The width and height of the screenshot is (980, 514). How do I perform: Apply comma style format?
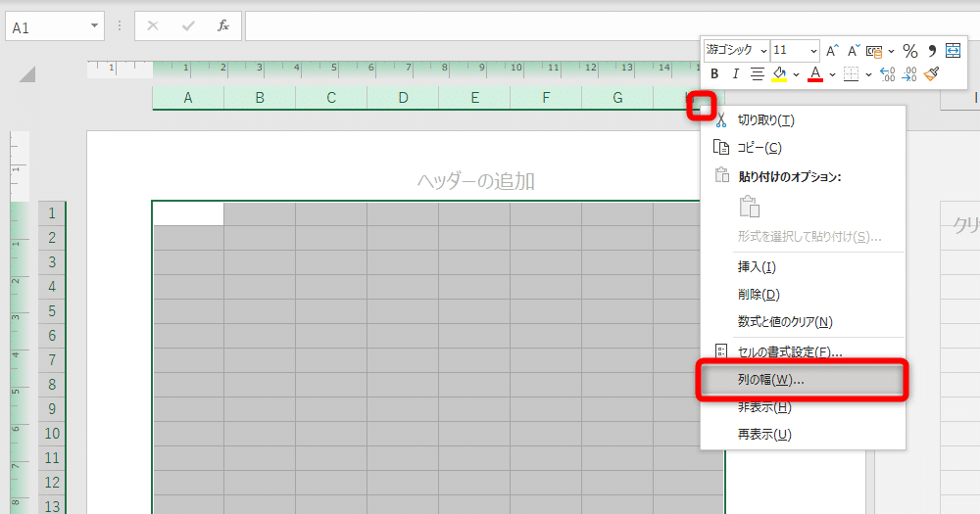point(932,51)
